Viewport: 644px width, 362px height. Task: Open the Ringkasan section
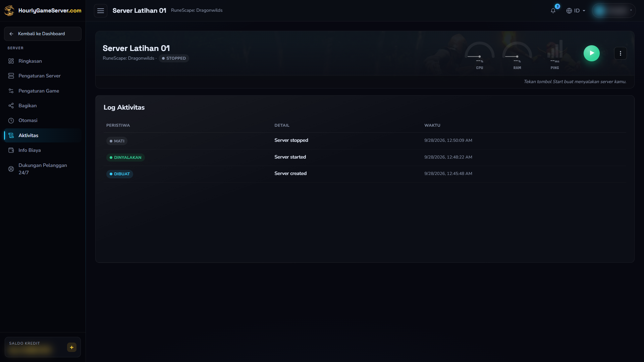pyautogui.click(x=43, y=61)
